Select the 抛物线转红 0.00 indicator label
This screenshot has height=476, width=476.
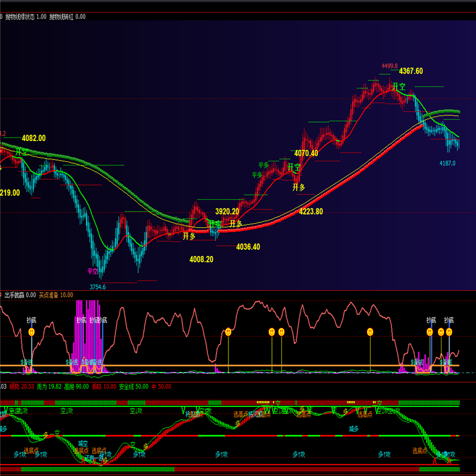pyautogui.click(x=67, y=17)
